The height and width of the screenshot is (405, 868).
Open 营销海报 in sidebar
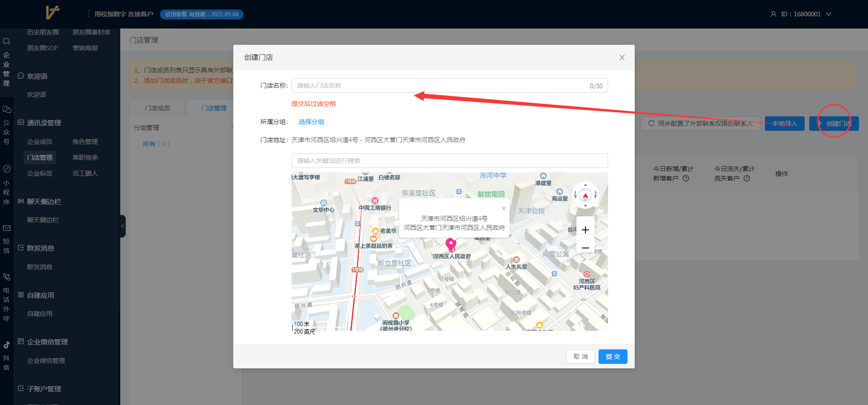pos(85,48)
